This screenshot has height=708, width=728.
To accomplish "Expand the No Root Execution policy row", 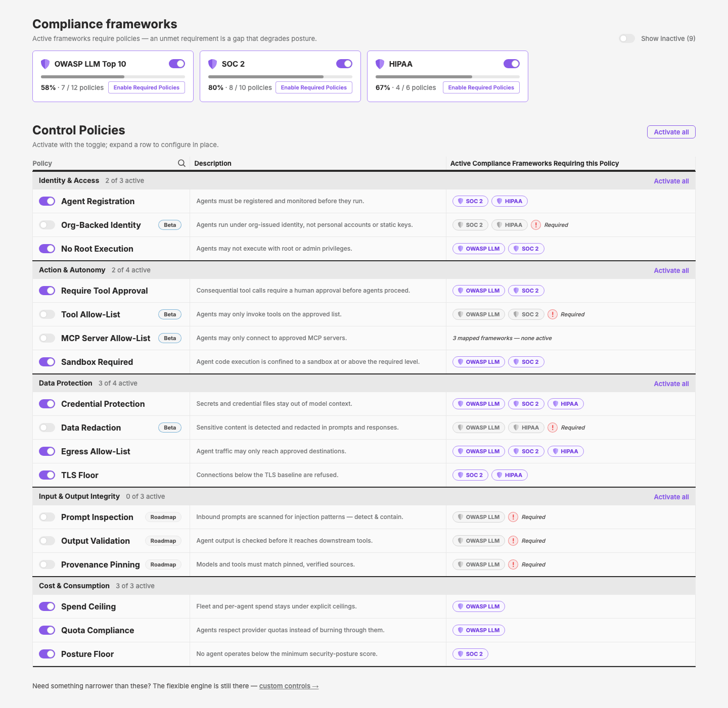I will 364,249.
